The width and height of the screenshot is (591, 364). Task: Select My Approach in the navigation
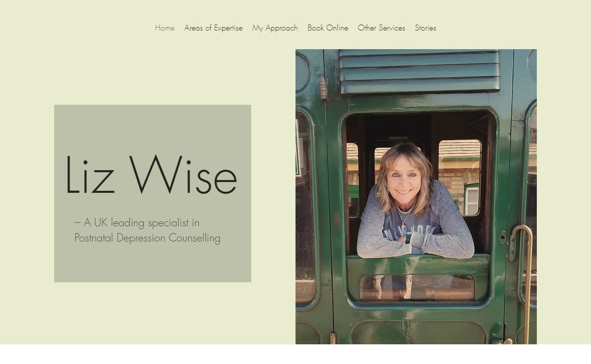point(275,28)
